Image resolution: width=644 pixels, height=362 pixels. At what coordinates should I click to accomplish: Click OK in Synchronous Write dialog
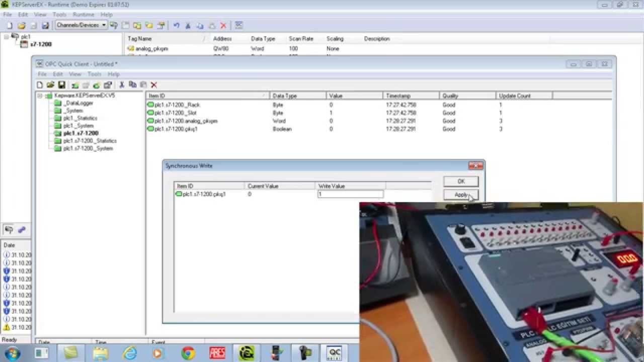point(461,182)
